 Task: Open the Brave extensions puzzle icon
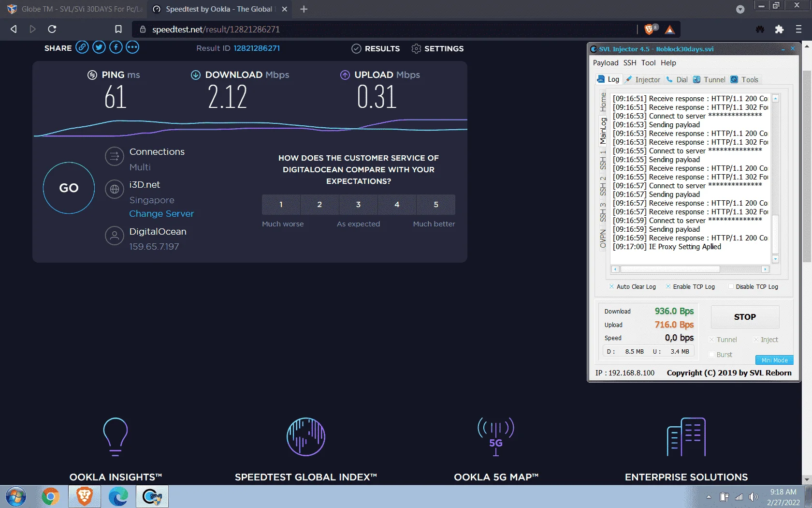pos(779,29)
